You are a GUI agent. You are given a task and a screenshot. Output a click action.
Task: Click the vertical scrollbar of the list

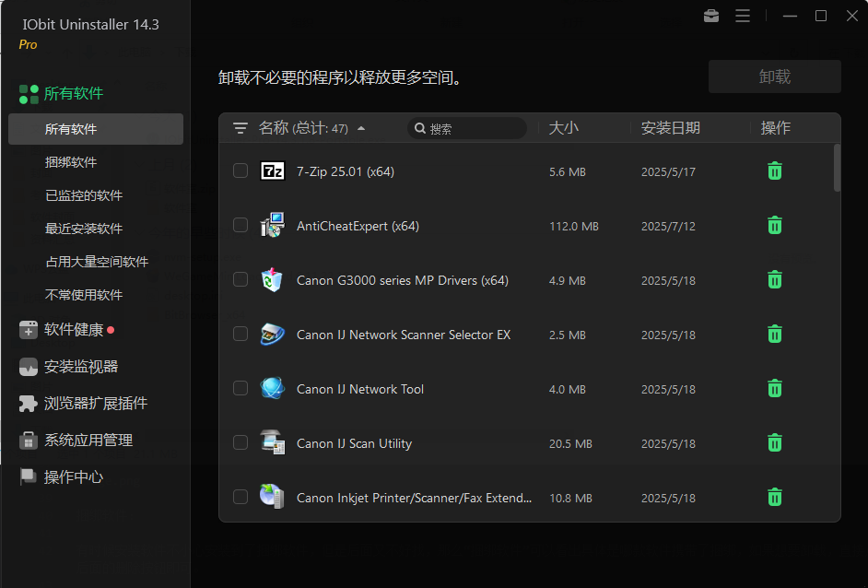(x=837, y=168)
